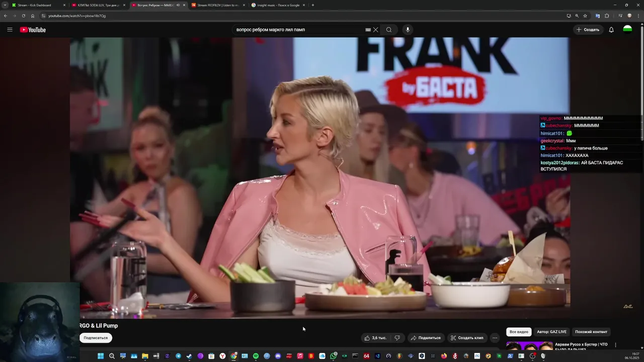Viewport: 644px width, 362px height.
Task: Click the Создать create button
Action: [x=588, y=30]
